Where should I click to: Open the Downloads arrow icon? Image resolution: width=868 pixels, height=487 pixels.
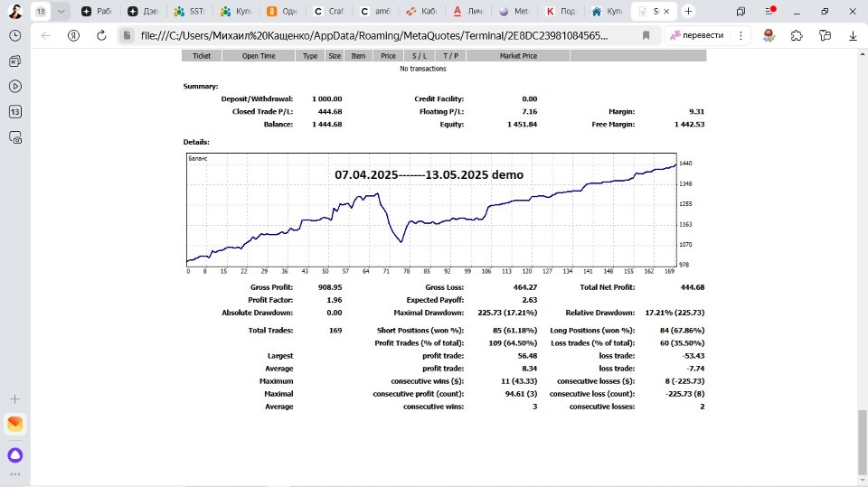tap(853, 35)
